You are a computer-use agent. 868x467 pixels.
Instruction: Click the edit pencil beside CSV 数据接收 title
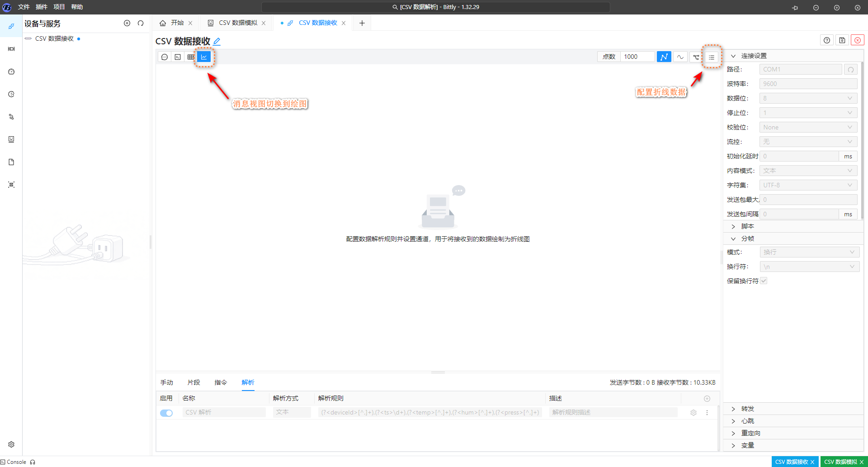point(217,42)
